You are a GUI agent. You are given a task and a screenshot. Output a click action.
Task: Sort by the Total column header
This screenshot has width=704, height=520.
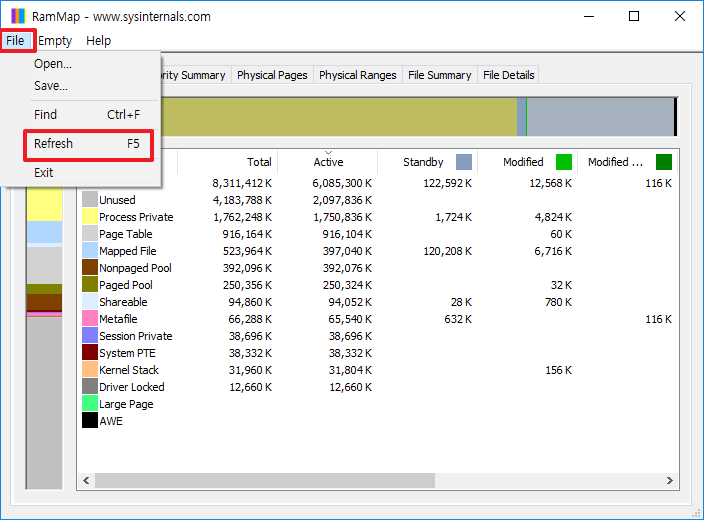coord(228,162)
